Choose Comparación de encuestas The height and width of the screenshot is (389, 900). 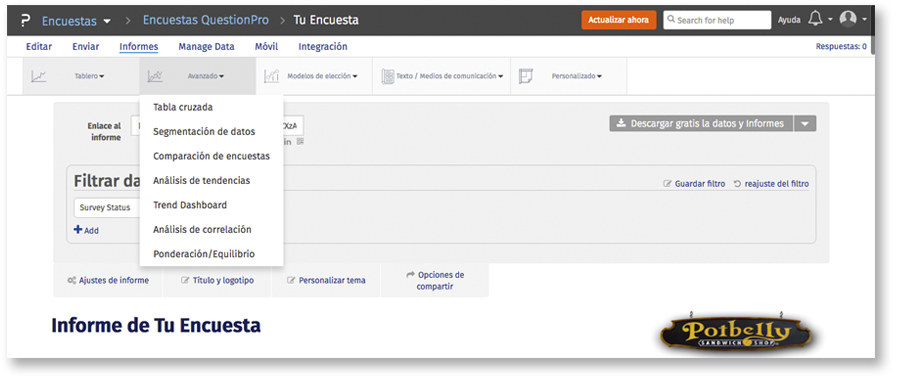(211, 156)
